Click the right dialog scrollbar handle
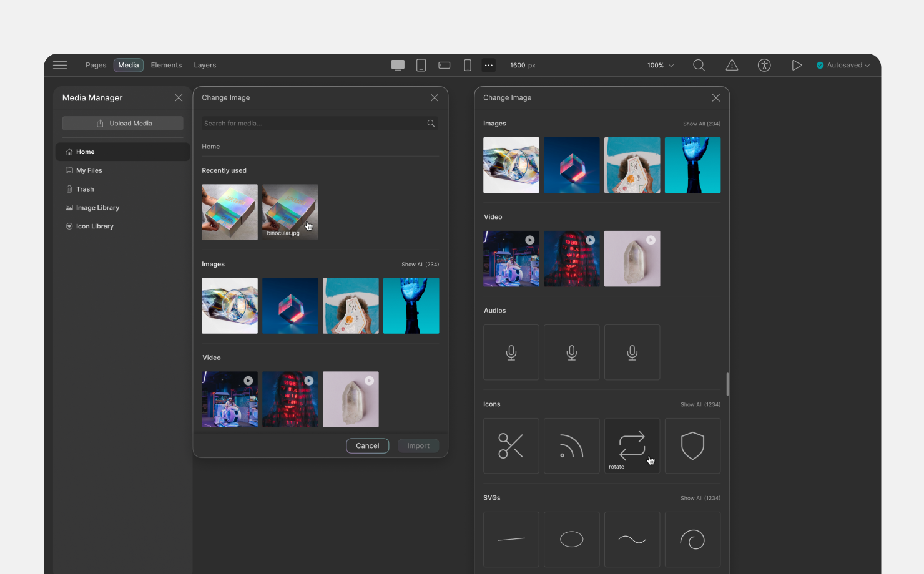924x574 pixels. click(728, 384)
